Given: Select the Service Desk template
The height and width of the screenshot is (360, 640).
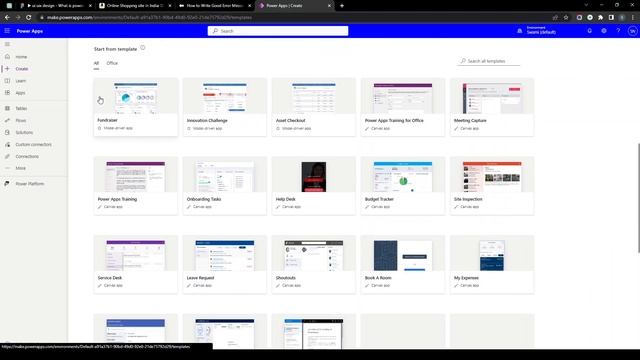Looking at the screenshot, I should 136,264.
